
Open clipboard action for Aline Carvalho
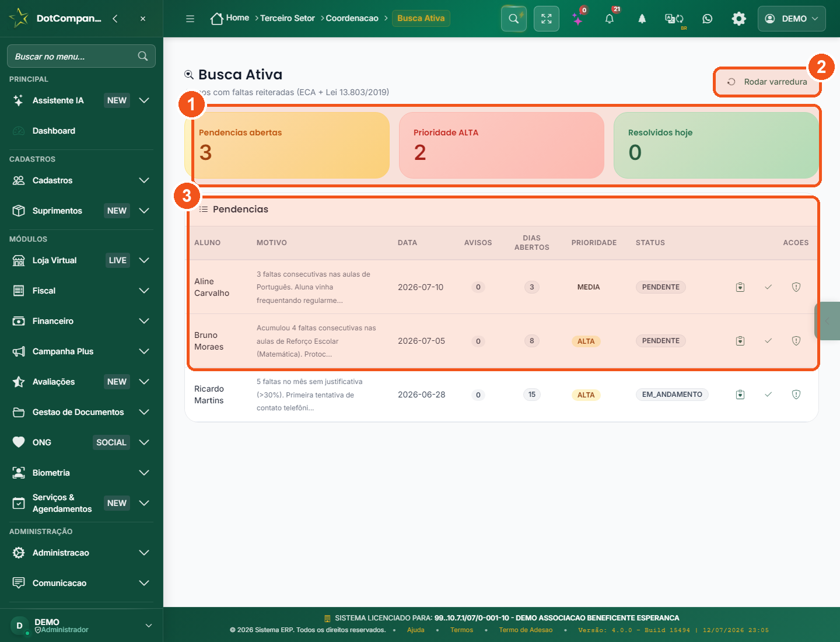pos(740,287)
